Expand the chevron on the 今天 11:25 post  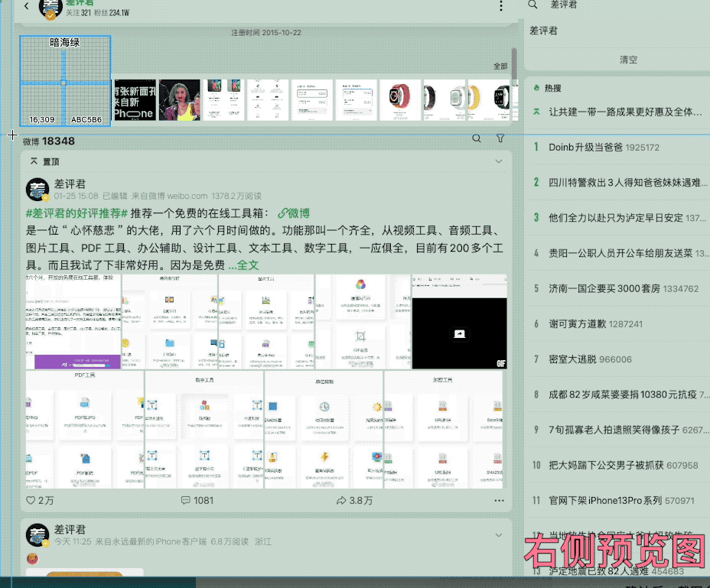(499, 535)
